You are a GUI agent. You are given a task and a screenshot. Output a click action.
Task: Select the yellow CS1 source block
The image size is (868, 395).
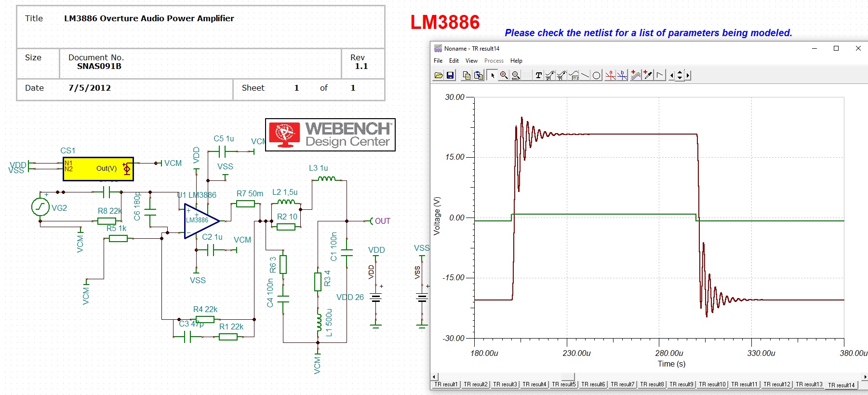coord(98,169)
